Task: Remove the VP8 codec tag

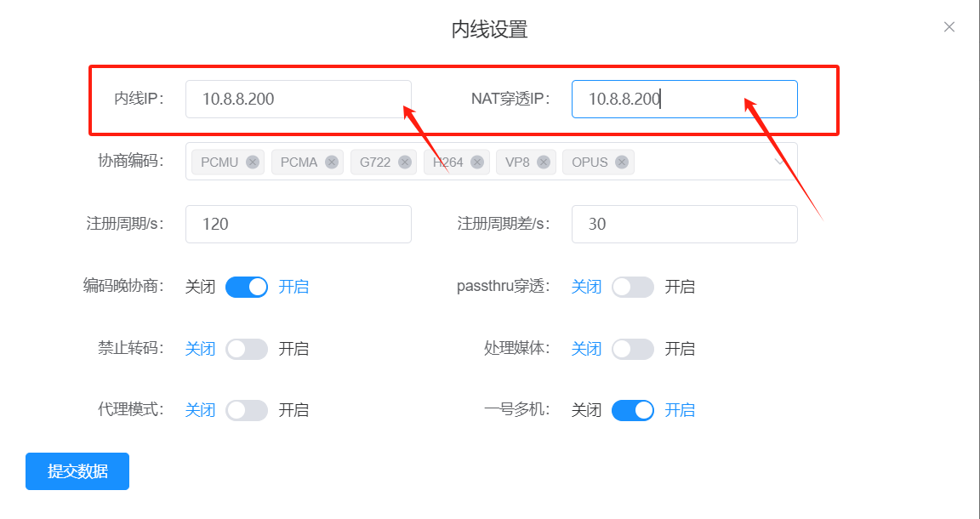Action: point(544,163)
